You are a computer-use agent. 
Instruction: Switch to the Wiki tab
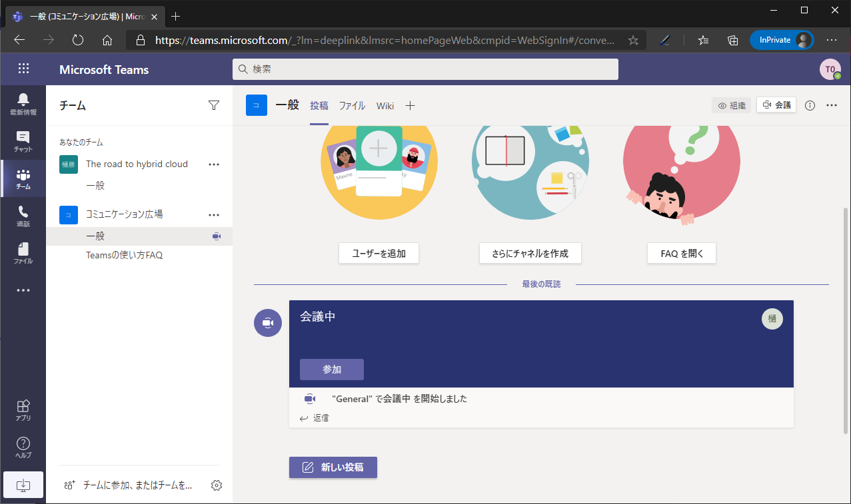pyautogui.click(x=385, y=105)
